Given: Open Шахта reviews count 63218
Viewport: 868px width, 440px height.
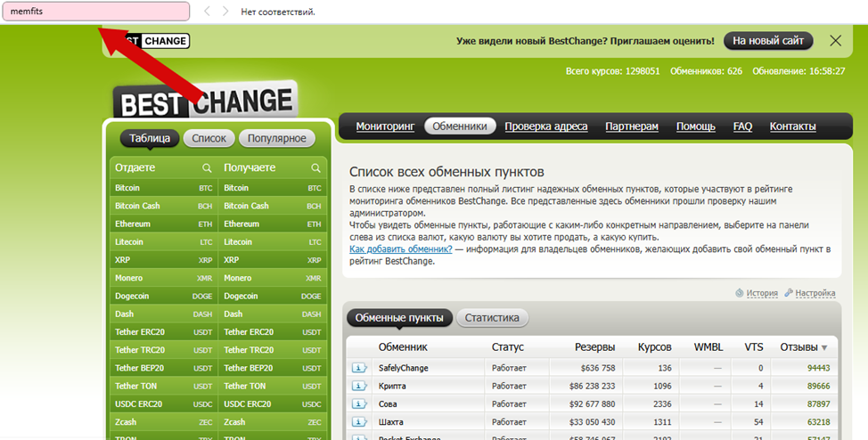Looking at the screenshot, I should [x=818, y=421].
